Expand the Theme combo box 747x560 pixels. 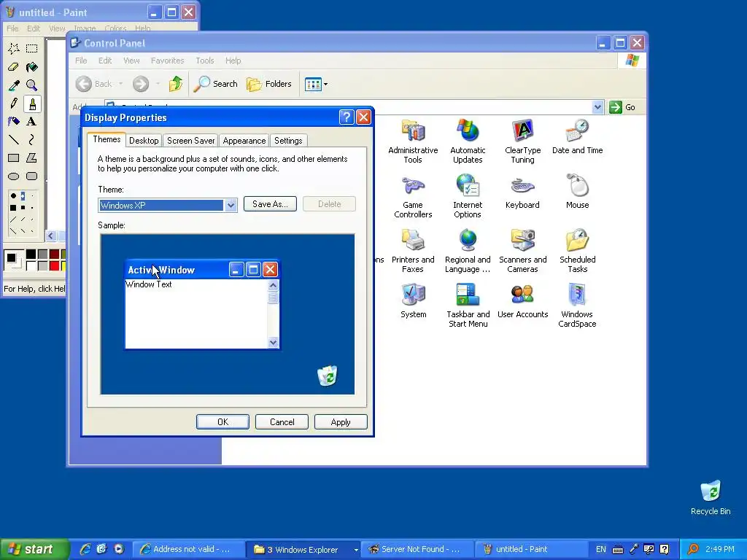click(x=231, y=205)
